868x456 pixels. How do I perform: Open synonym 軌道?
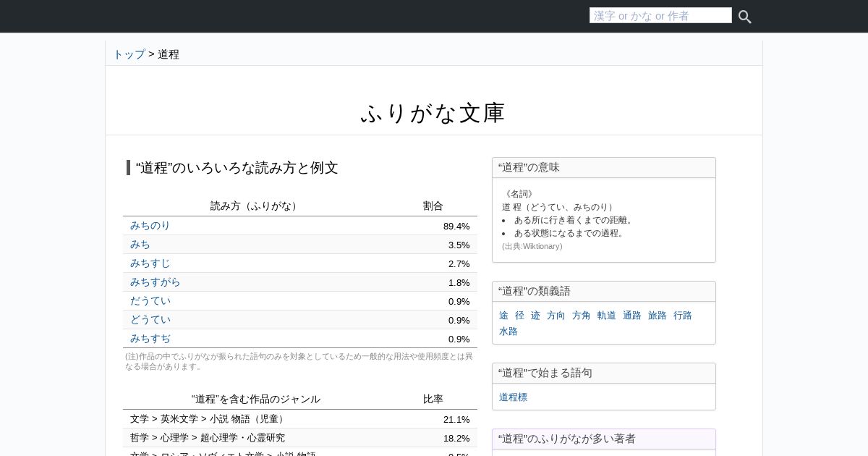[607, 316]
